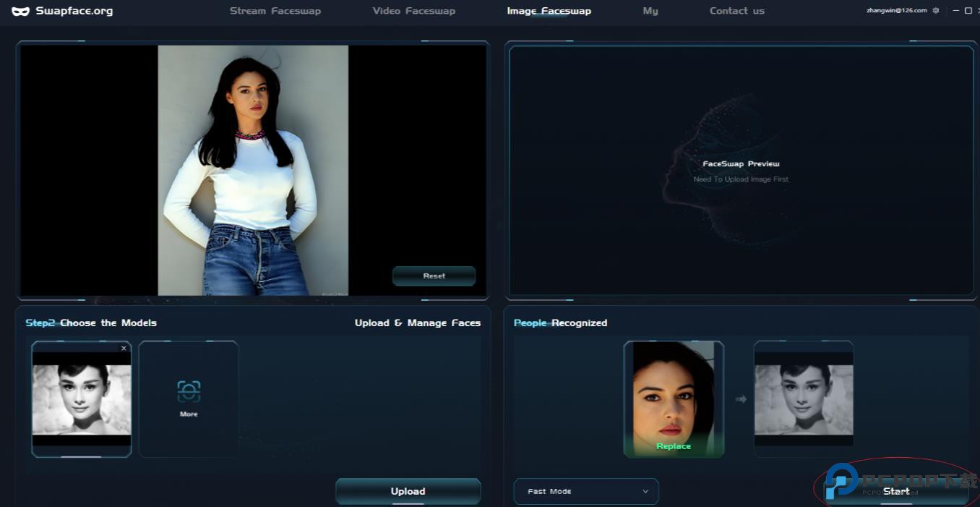Click the arrow between recognized and target face
The height and width of the screenshot is (507, 980).
click(x=741, y=399)
